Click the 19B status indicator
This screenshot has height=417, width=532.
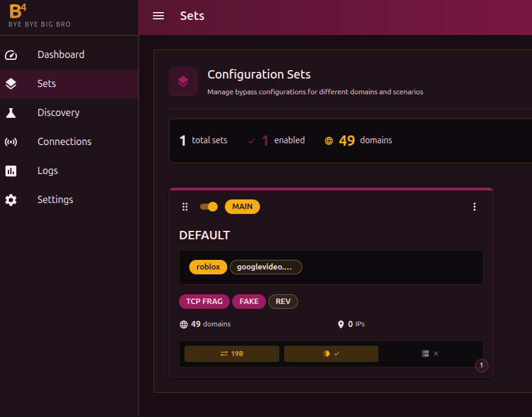pyautogui.click(x=232, y=354)
